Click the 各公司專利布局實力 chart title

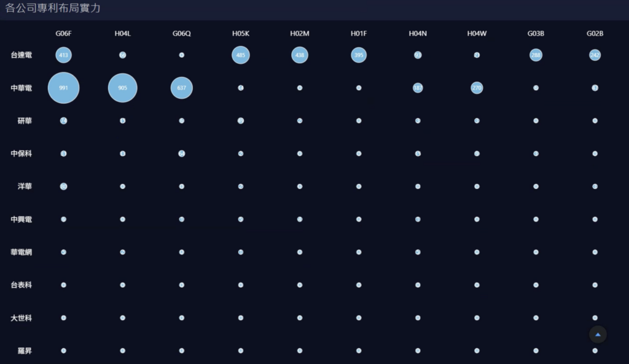[x=53, y=8]
